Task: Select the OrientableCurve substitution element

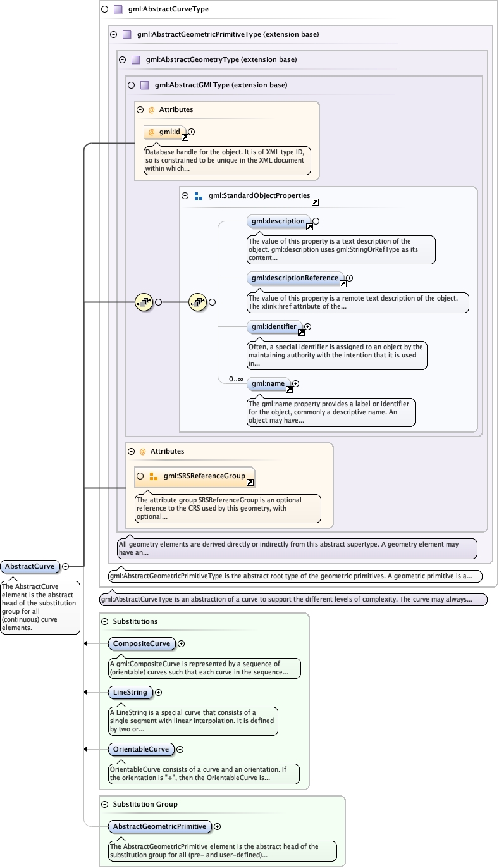Action: pos(141,749)
